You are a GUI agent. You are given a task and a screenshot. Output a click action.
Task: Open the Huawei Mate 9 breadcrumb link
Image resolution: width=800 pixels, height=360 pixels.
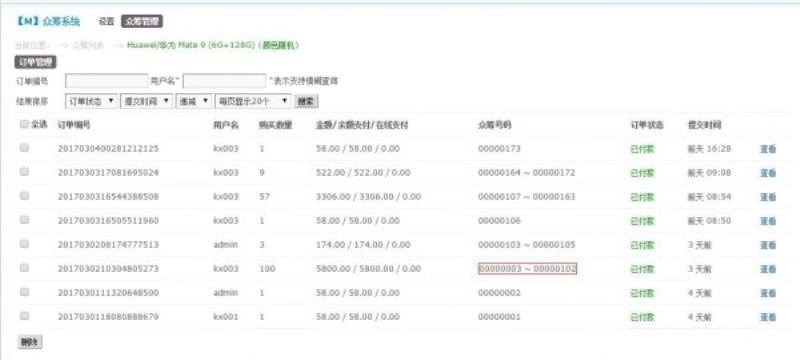tap(212, 45)
